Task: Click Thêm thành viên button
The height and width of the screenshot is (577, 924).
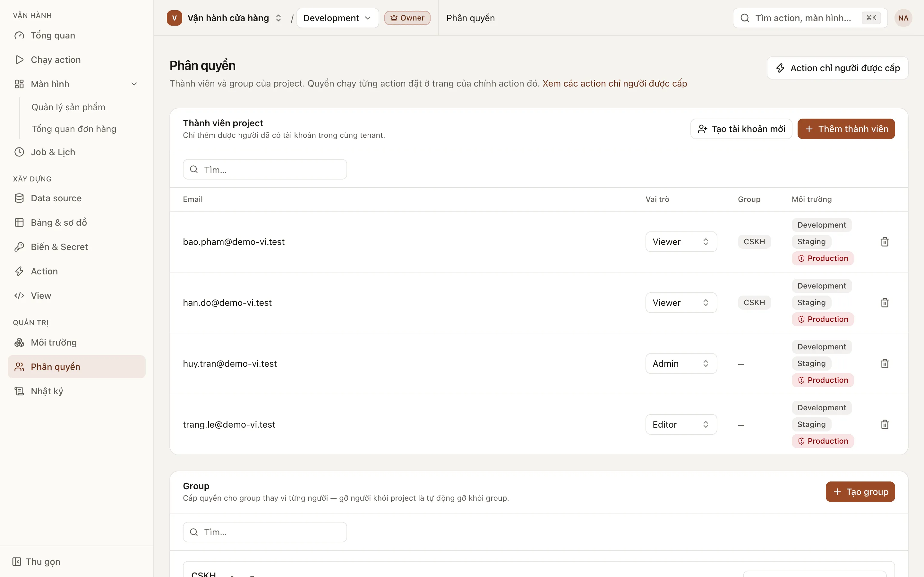Action: click(x=846, y=129)
